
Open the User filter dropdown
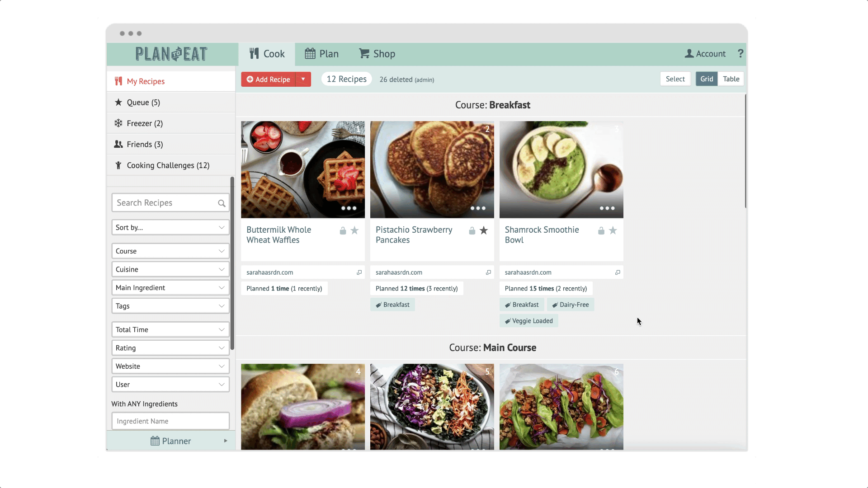(170, 385)
